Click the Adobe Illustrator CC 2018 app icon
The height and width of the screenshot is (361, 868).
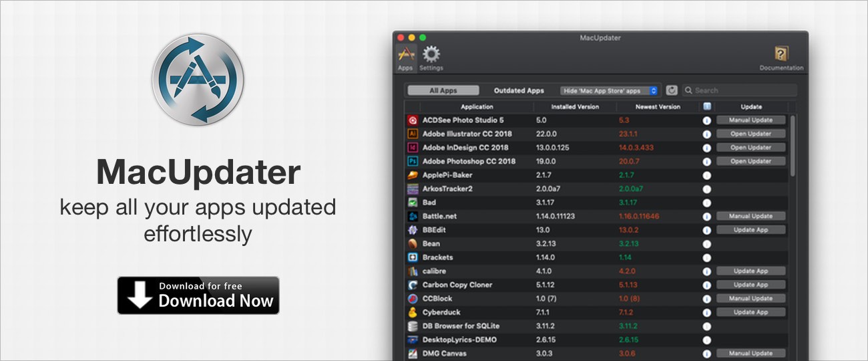tap(412, 134)
